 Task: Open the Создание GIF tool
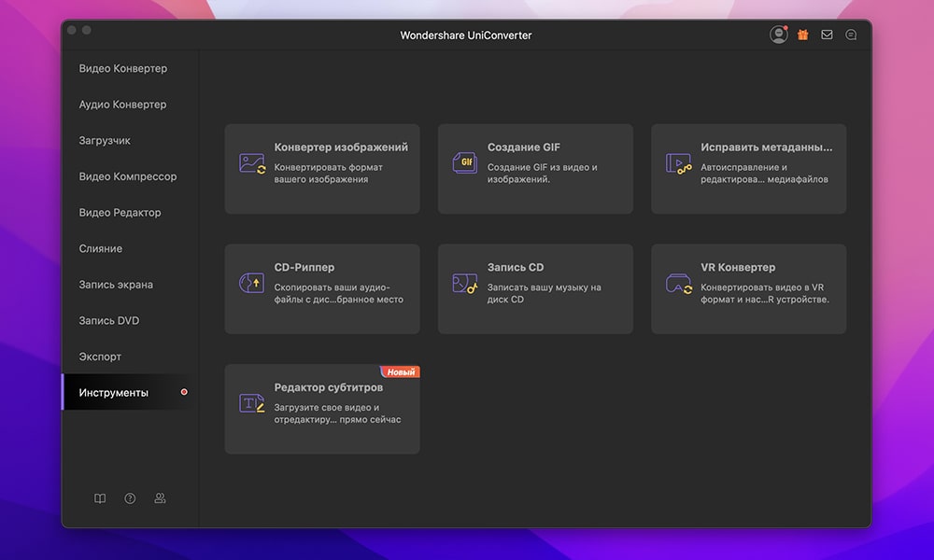534,168
